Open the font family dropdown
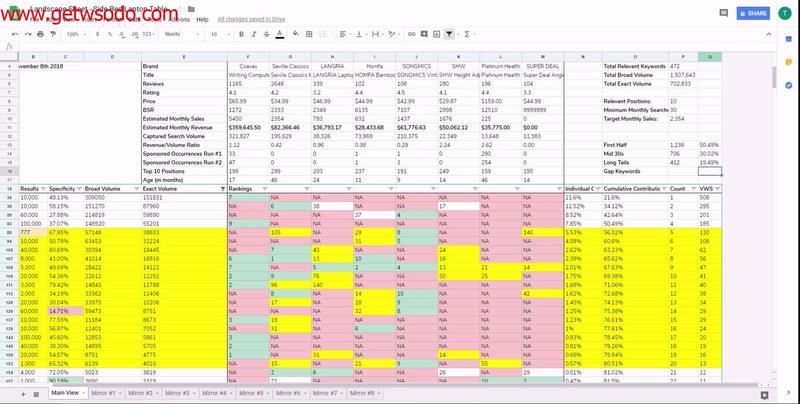Screen dimensions: 800x404 pos(180,34)
